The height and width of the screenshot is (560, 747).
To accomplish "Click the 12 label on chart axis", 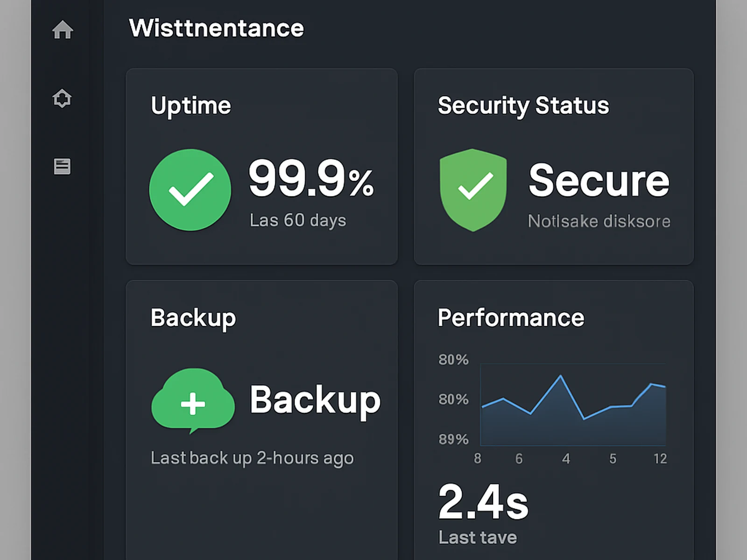I will pos(660,459).
